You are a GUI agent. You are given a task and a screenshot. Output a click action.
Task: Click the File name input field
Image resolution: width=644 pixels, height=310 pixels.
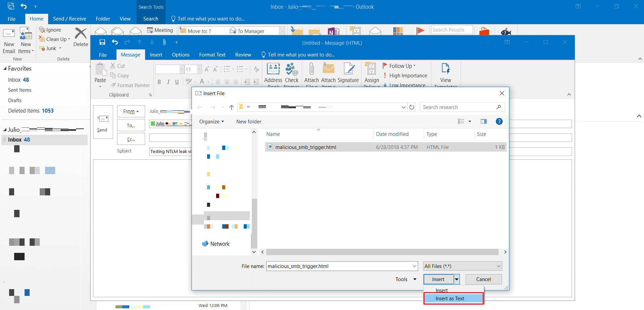(x=342, y=266)
